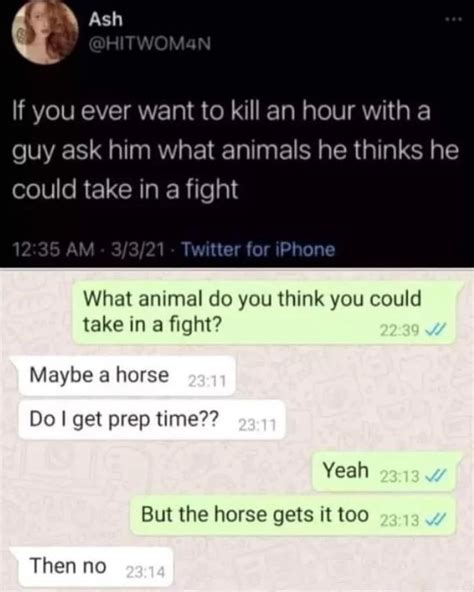The width and height of the screenshot is (474, 592).
Task: Open the tweet's three-dot more menu
Action: tap(453, 20)
